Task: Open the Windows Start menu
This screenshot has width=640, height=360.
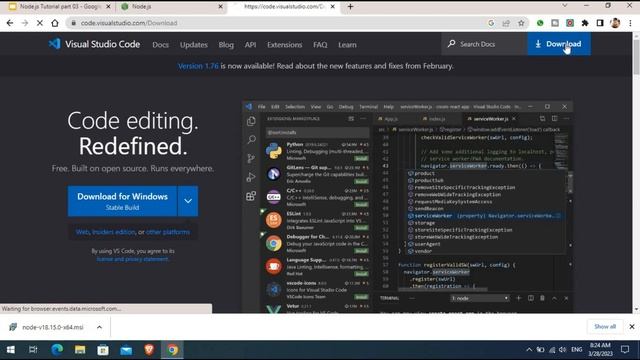Action: click(x=11, y=350)
